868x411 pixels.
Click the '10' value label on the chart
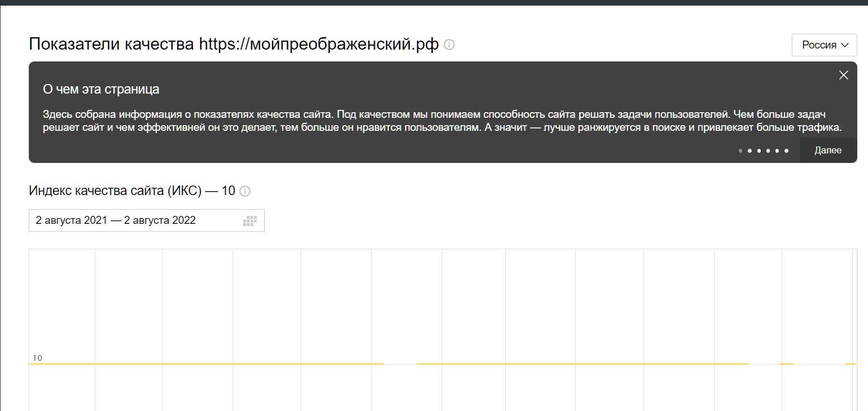[37, 358]
